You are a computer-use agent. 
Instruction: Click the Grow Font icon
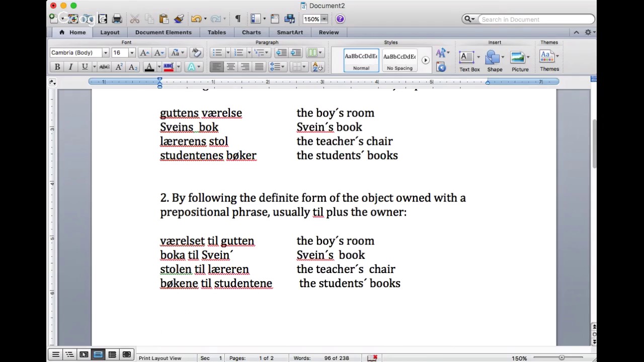(144, 53)
